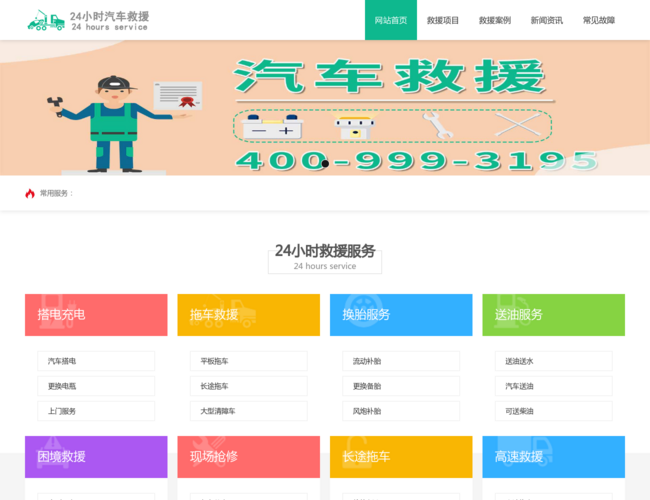Select the 上门服务 service link
Screen dimensions: 650x500
point(96,411)
